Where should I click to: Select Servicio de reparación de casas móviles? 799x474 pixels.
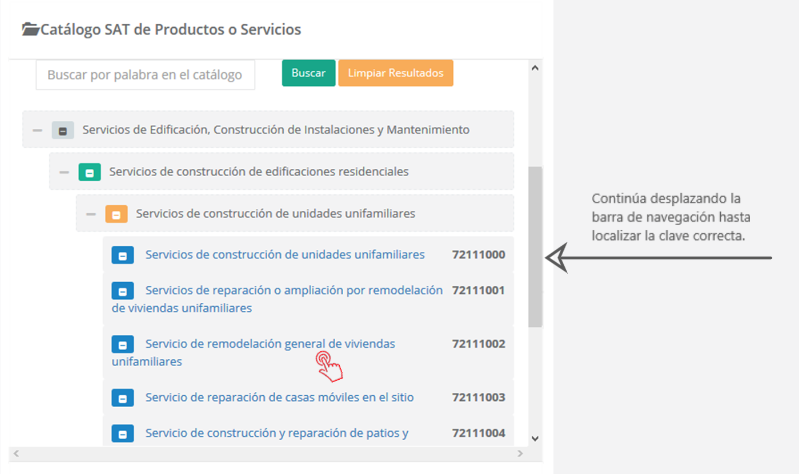point(279,397)
